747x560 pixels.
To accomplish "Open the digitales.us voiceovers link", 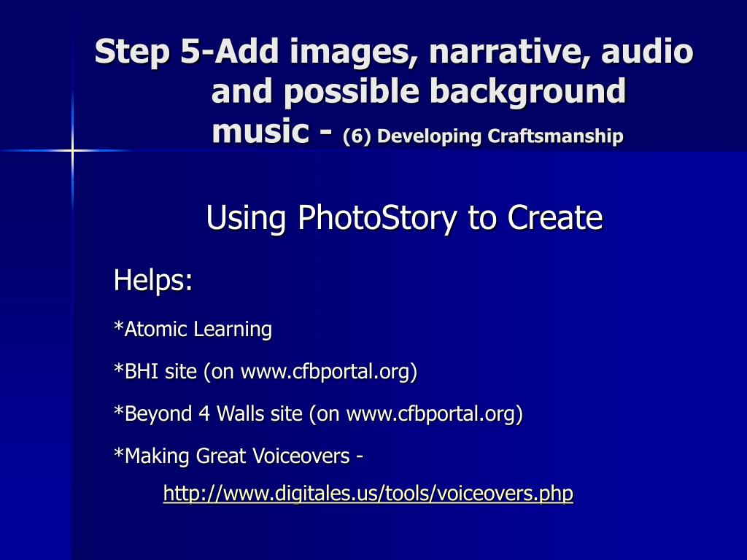I will (368, 494).
